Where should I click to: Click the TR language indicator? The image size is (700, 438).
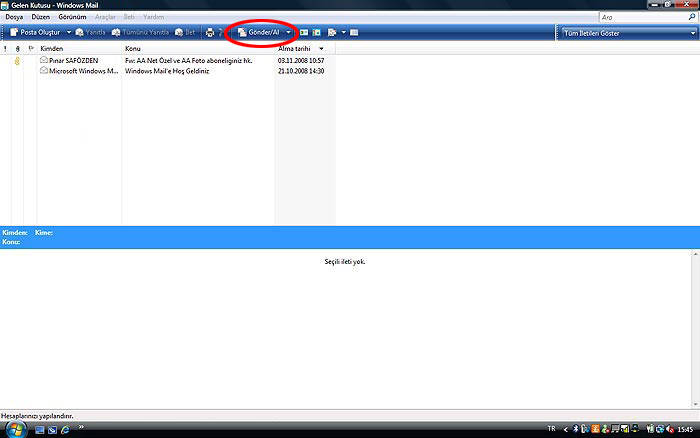[551, 429]
